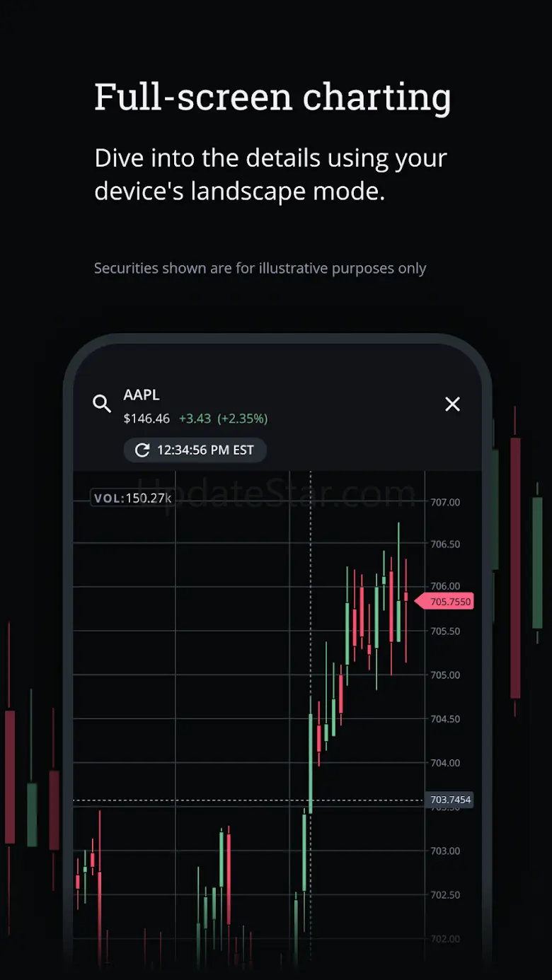Click the 703.7454 crosshair price label
The image size is (552, 980).
[450, 800]
